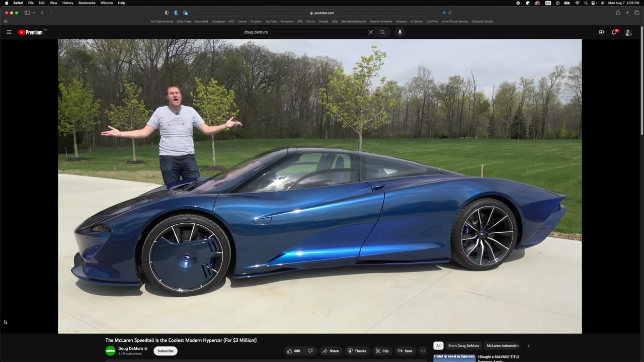Open macOS Control Center icon

click(x=594, y=3)
